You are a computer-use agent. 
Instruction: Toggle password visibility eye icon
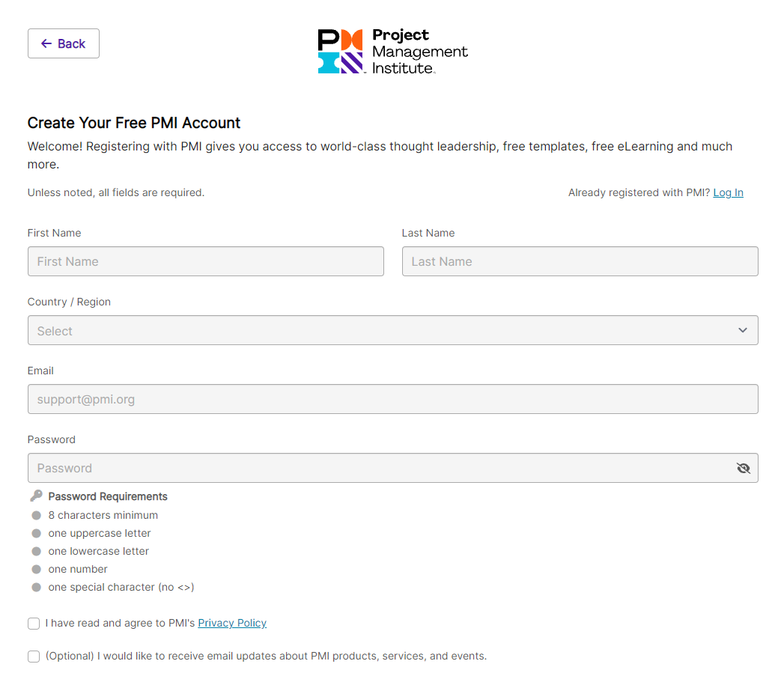click(x=743, y=468)
